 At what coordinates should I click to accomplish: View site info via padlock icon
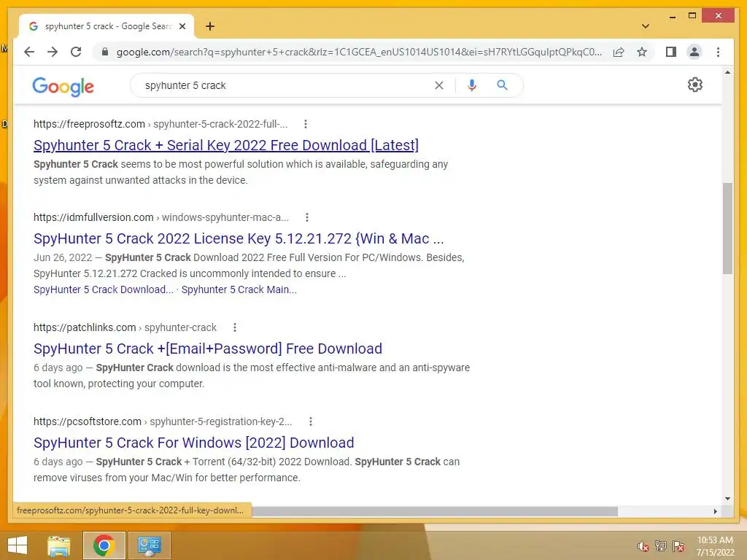(105, 52)
